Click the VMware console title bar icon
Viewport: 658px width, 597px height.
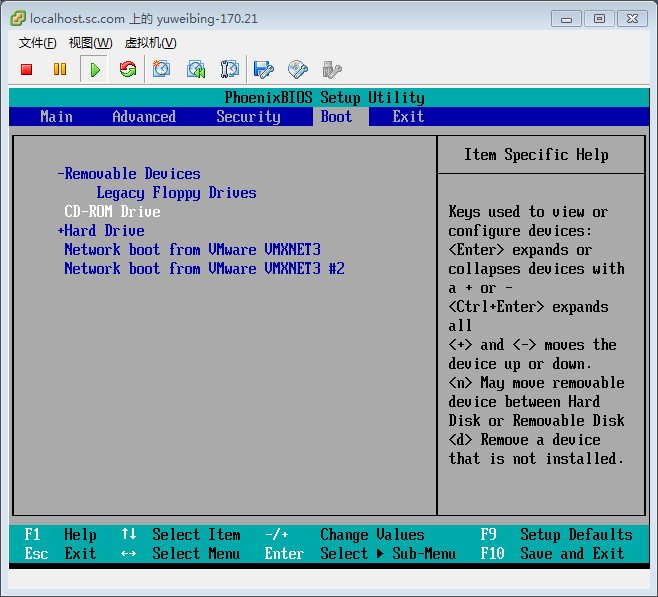click(18, 18)
